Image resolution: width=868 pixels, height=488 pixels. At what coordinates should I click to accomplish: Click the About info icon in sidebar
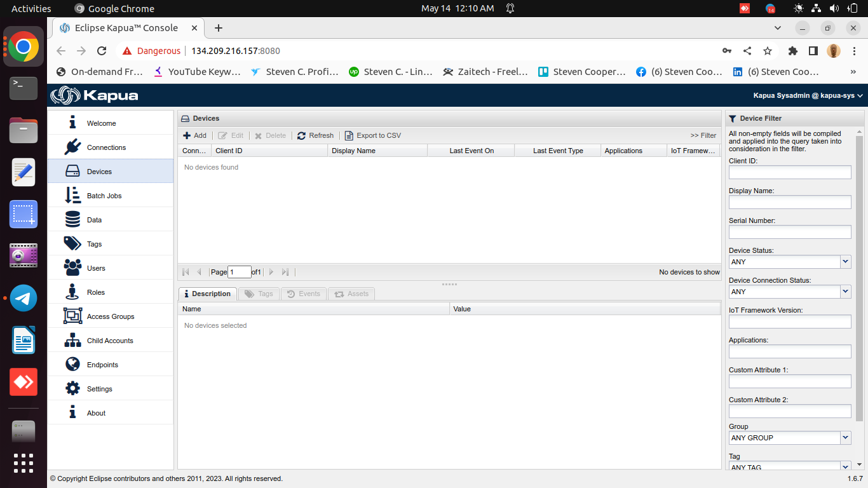[x=73, y=412]
